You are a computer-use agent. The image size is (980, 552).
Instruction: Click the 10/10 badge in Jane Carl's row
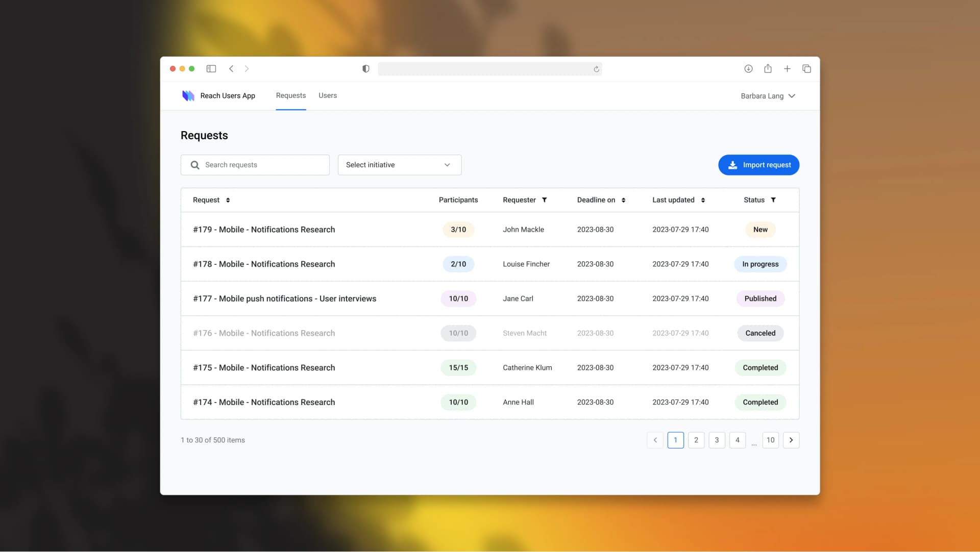tap(458, 299)
